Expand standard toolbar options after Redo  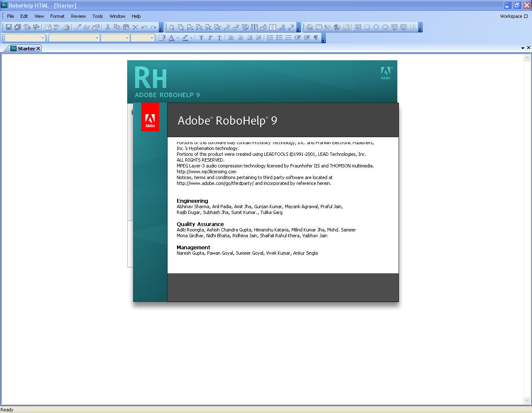coord(161,27)
